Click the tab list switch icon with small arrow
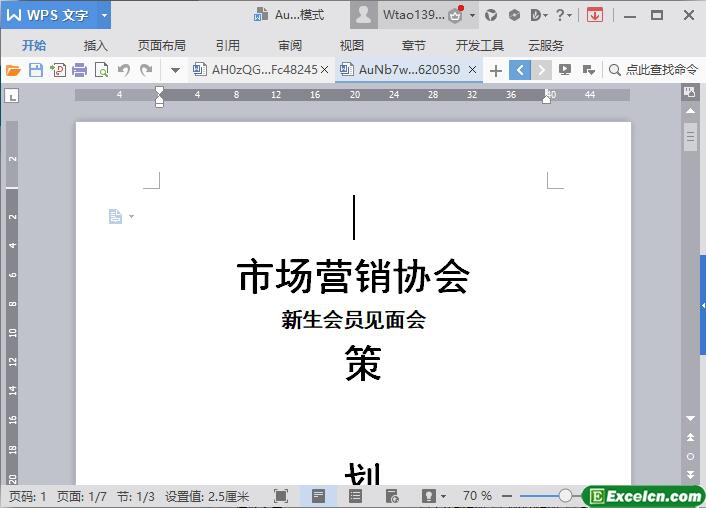Viewport: 706px width, 508px height. coord(588,70)
